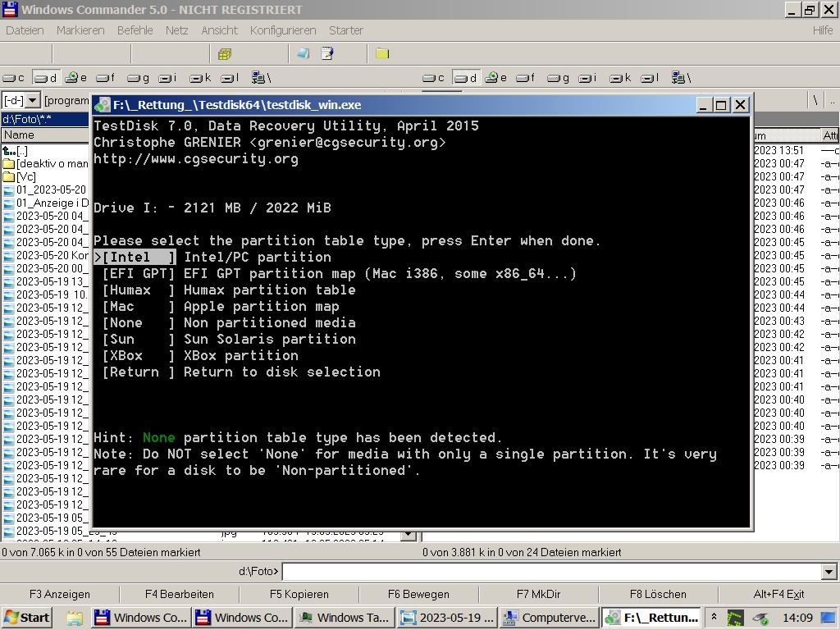Open the Ansicht menu
Viewport: 840px width, 630px height.
click(x=219, y=30)
